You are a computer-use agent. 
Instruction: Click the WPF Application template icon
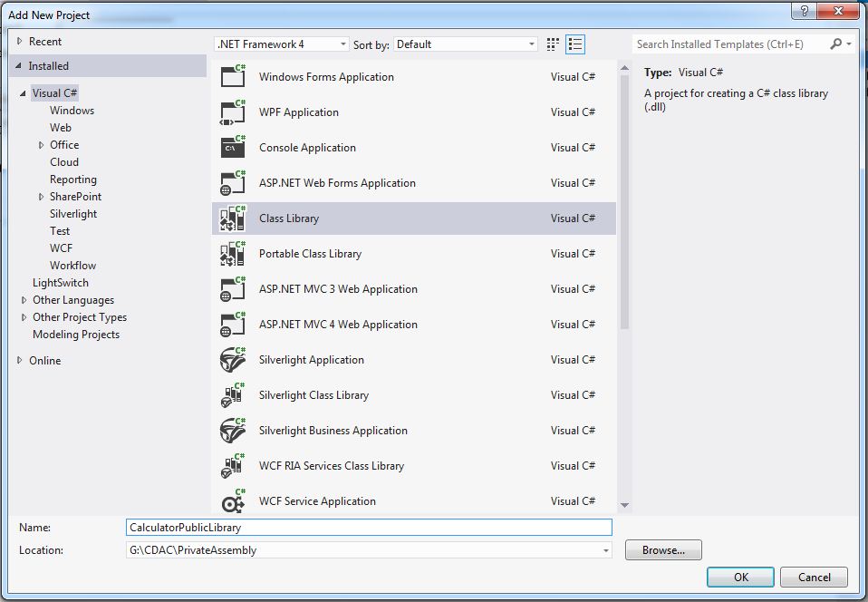coord(233,112)
